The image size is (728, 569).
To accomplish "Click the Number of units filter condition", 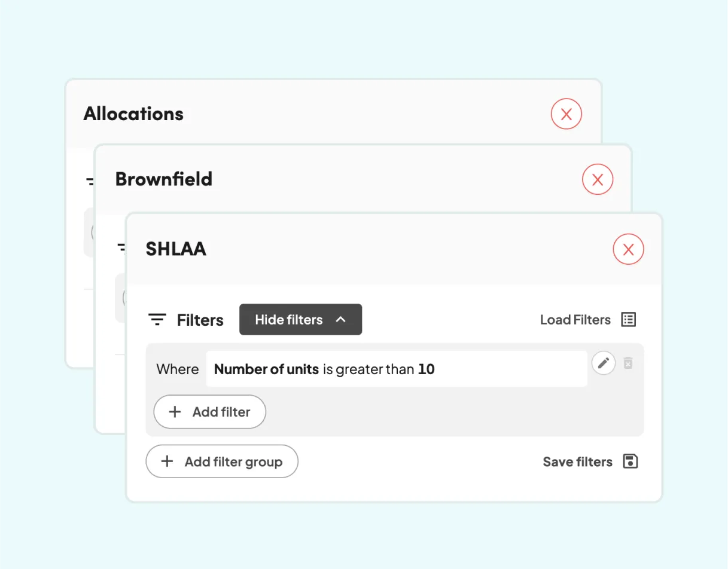I will tap(266, 369).
